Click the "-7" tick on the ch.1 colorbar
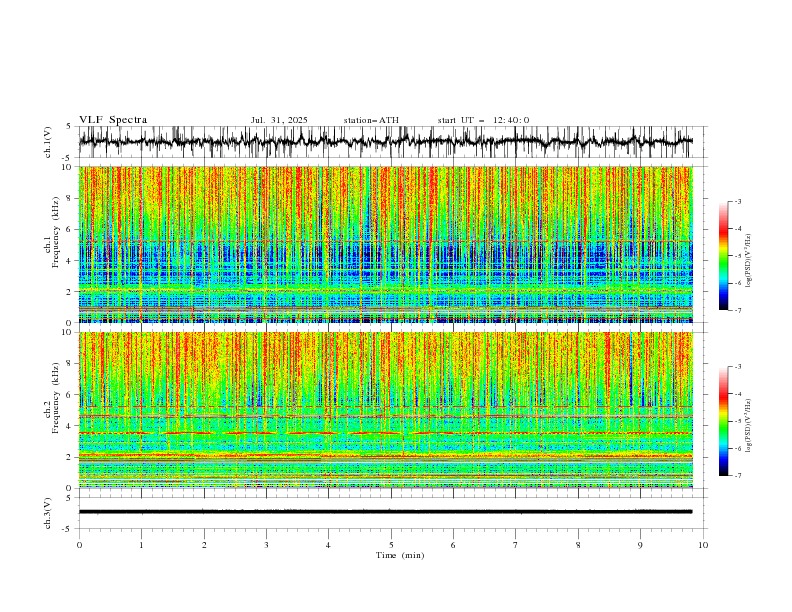This screenshot has height=612, width=792. click(x=738, y=311)
